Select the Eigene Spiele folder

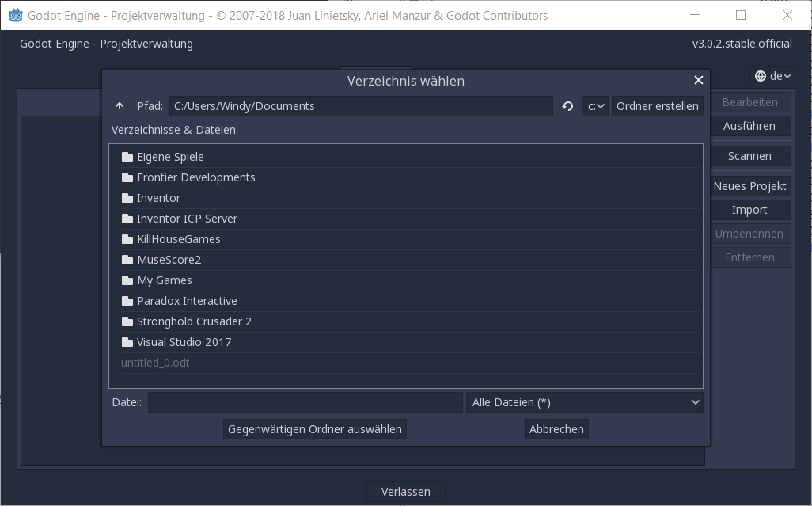410,157
